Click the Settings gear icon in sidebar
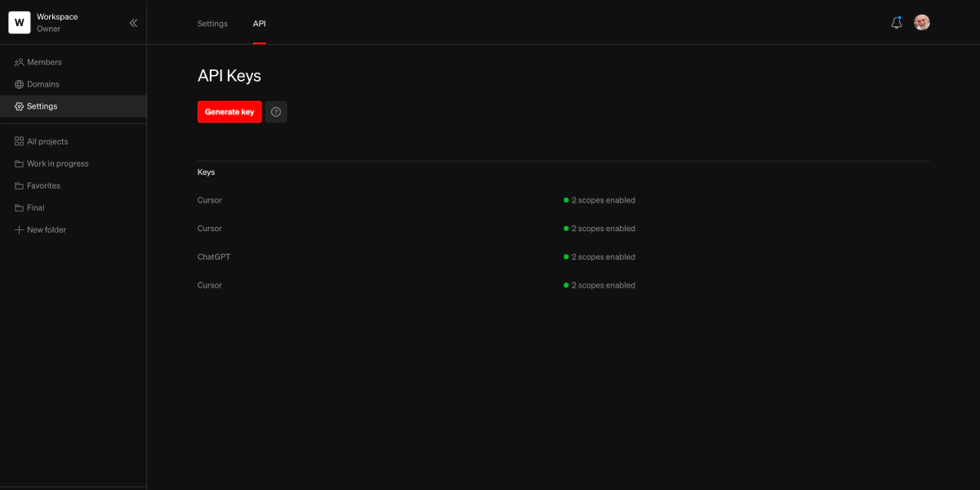980x490 pixels. pyautogui.click(x=20, y=106)
